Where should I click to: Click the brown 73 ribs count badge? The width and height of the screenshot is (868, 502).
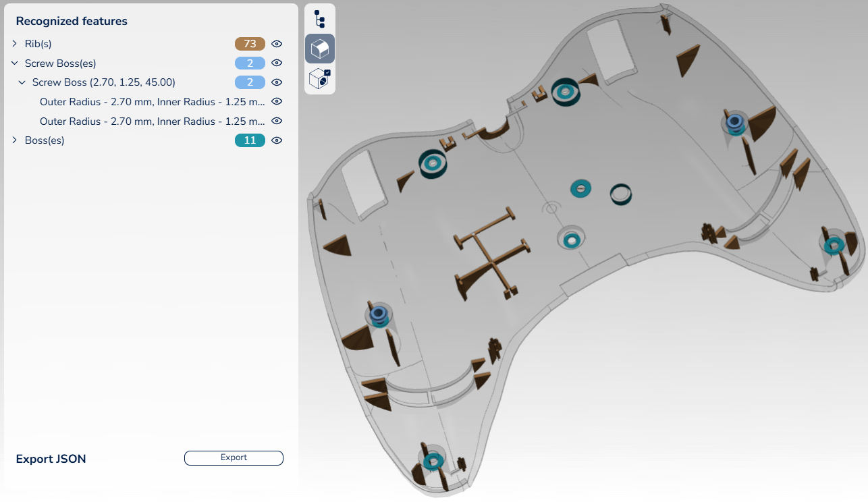pos(250,44)
